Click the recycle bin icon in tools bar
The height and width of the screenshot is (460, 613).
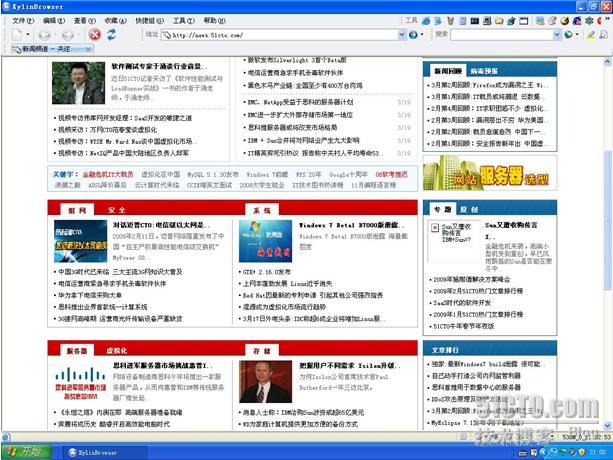[x=450, y=21]
